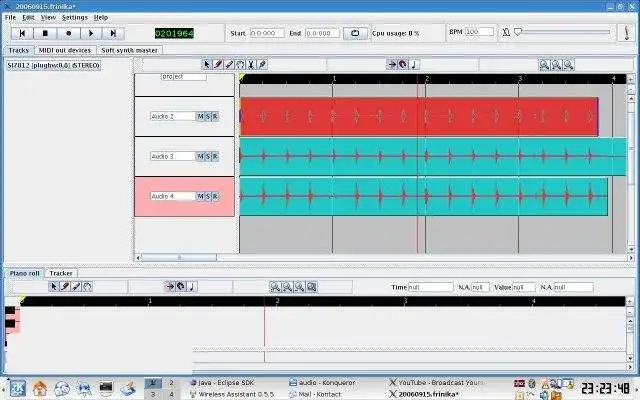Toggle the metronome icon beside BPM
The image size is (640, 400).
click(506, 32)
